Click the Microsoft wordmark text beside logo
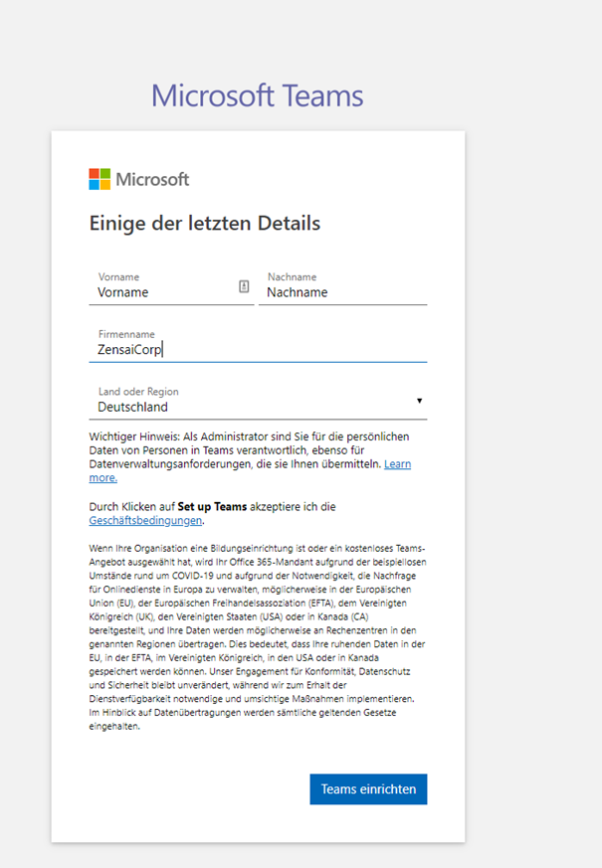Screen dimensions: 602x868 (x=152, y=180)
